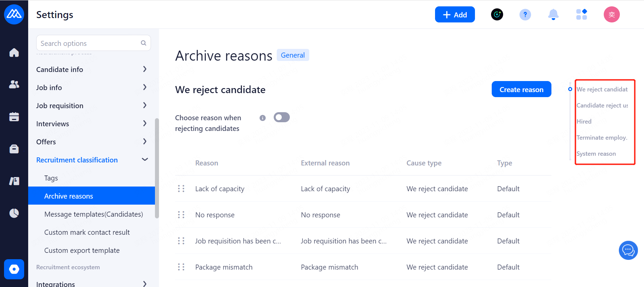Open the calendar icon in left sidebar
The height and width of the screenshot is (287, 644).
point(14,117)
